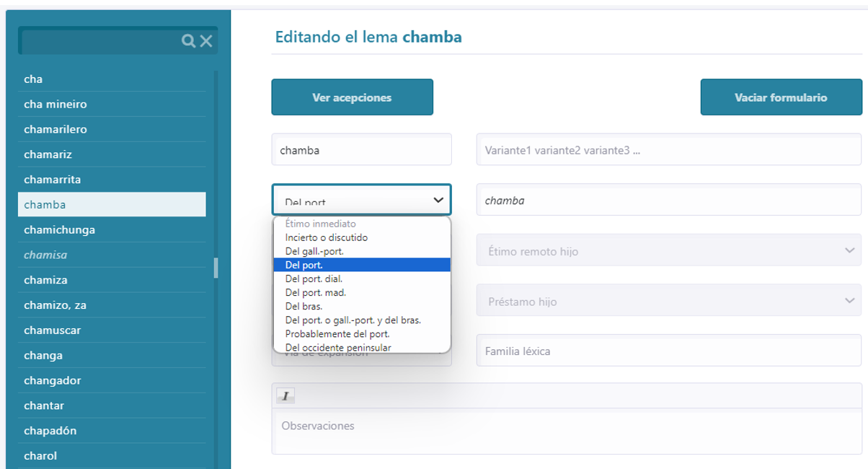Image resolution: width=868 pixels, height=469 pixels.
Task: Select 'Del port. dial.' option
Action: (x=314, y=279)
